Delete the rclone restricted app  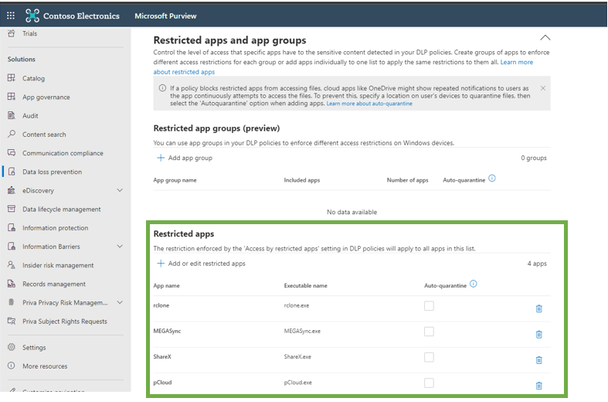539,309
